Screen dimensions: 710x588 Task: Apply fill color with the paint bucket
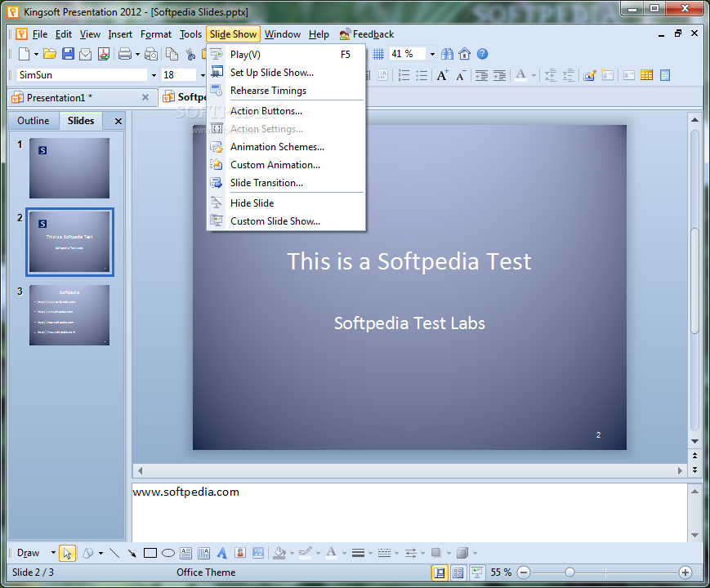click(280, 553)
